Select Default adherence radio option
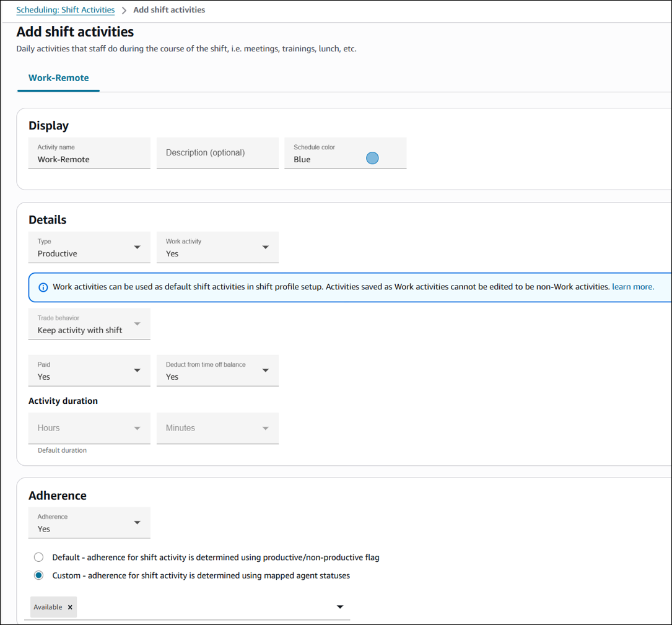The width and height of the screenshot is (672, 625). click(x=39, y=557)
